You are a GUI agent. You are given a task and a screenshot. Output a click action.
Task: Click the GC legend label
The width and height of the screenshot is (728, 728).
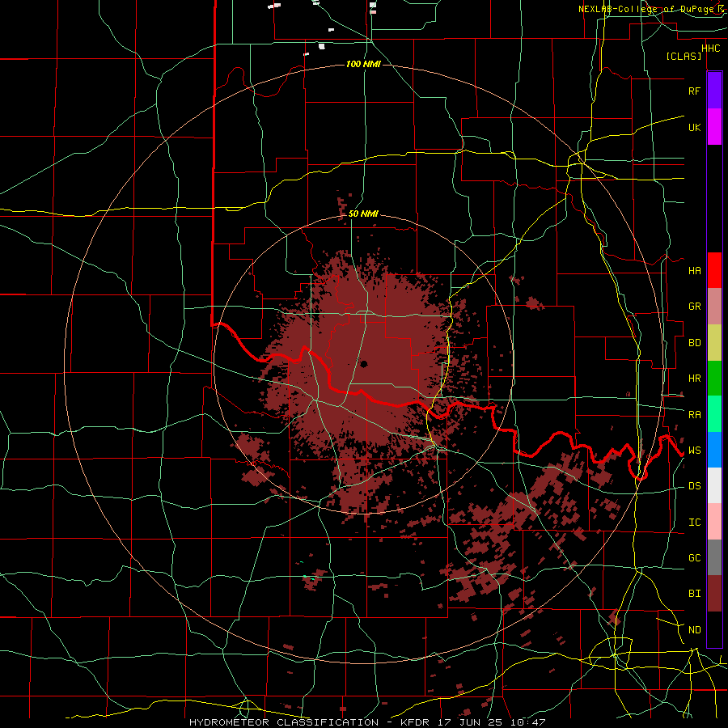(x=694, y=557)
